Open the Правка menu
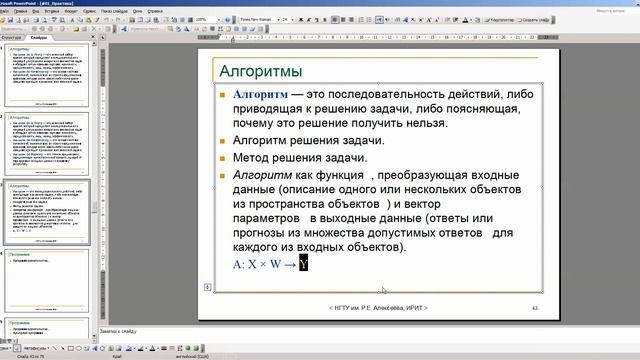 pos(20,11)
